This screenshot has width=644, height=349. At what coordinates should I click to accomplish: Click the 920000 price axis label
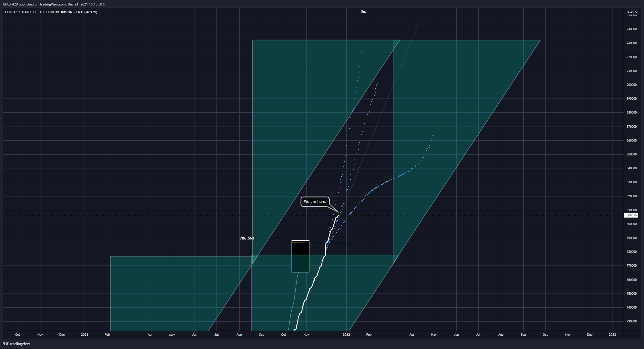631,57
